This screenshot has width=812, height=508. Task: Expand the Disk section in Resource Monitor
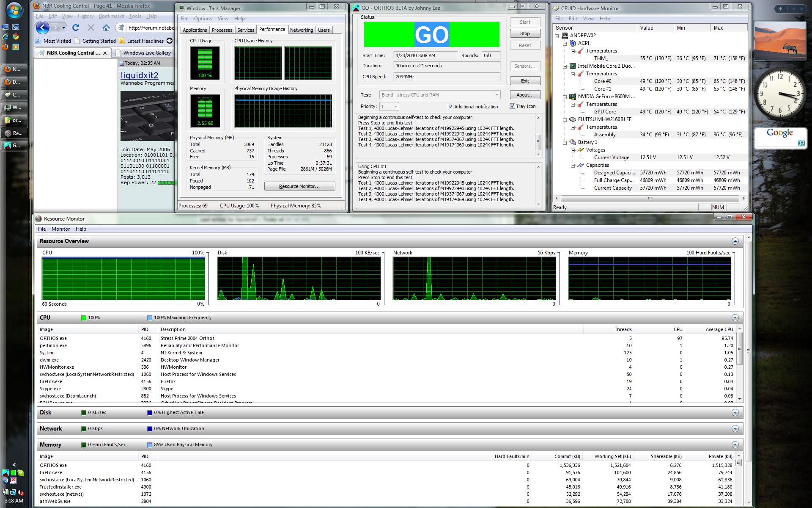[x=735, y=413]
